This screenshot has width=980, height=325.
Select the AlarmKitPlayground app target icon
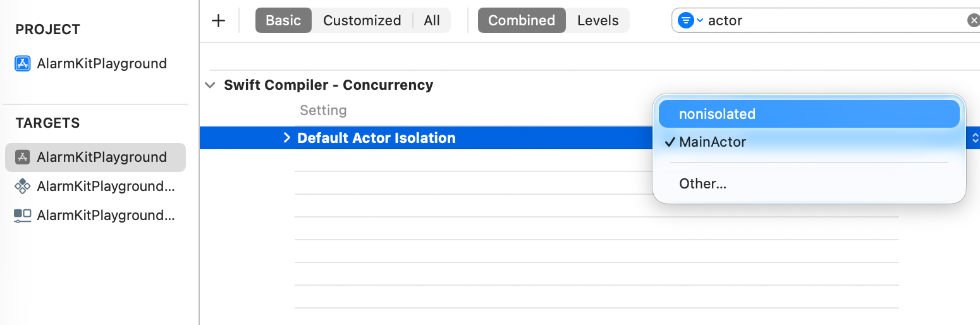click(23, 157)
